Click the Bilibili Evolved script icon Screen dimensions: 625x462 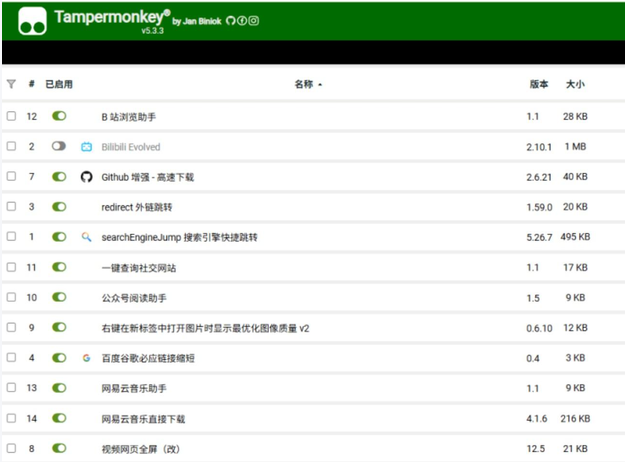[x=86, y=147]
